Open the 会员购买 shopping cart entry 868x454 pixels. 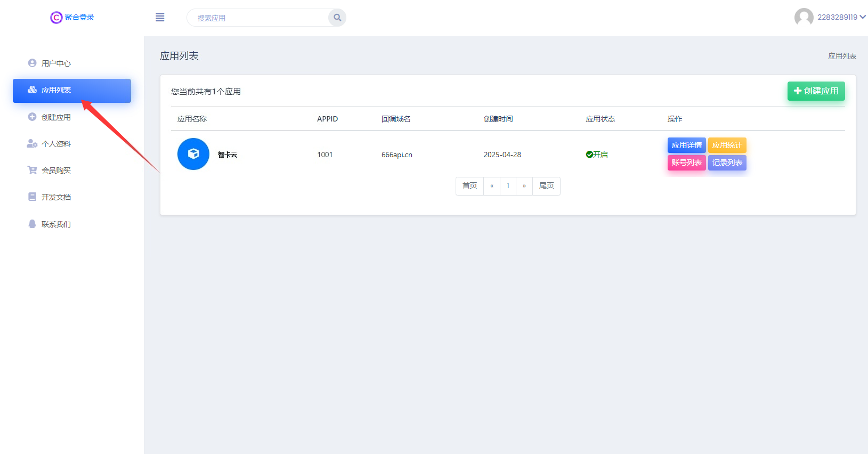(x=56, y=171)
